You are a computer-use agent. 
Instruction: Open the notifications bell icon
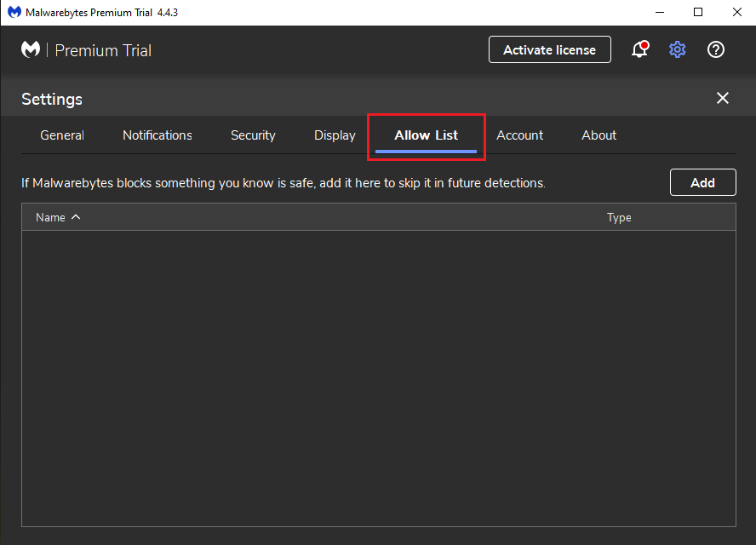coord(640,49)
